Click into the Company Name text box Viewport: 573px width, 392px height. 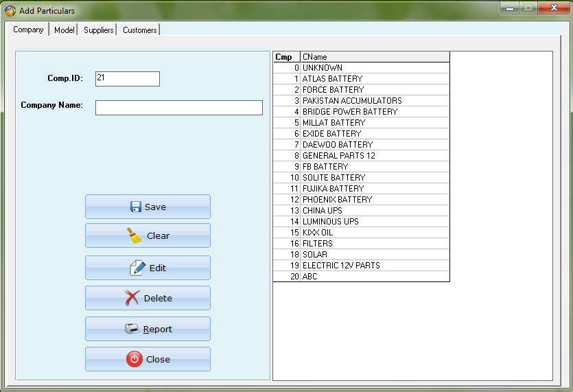pos(179,108)
